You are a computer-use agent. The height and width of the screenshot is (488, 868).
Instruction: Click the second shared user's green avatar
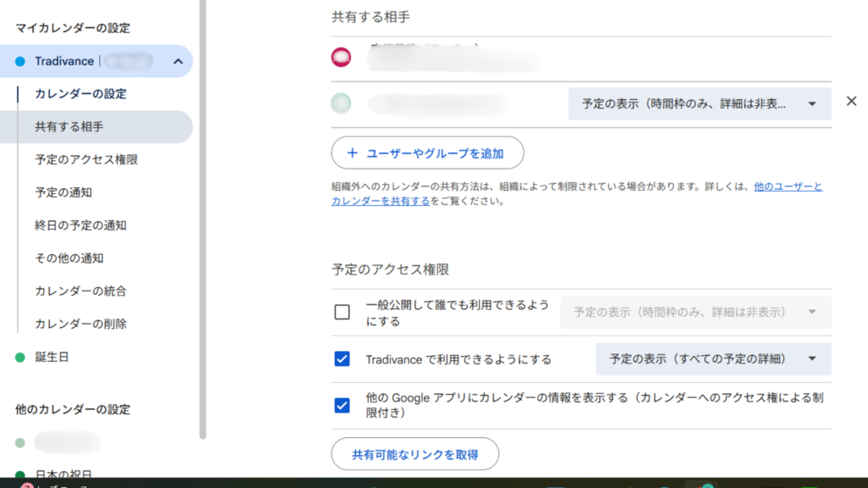click(341, 103)
